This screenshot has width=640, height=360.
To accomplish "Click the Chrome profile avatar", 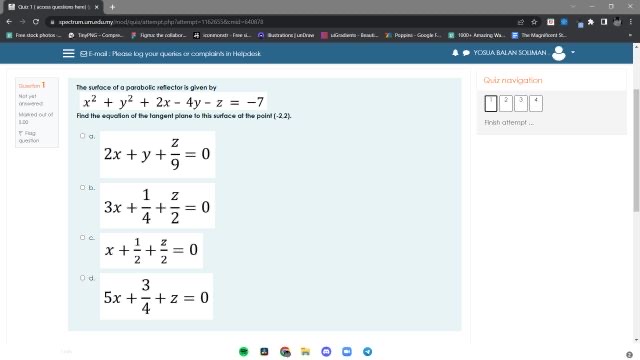I will tap(617, 22).
